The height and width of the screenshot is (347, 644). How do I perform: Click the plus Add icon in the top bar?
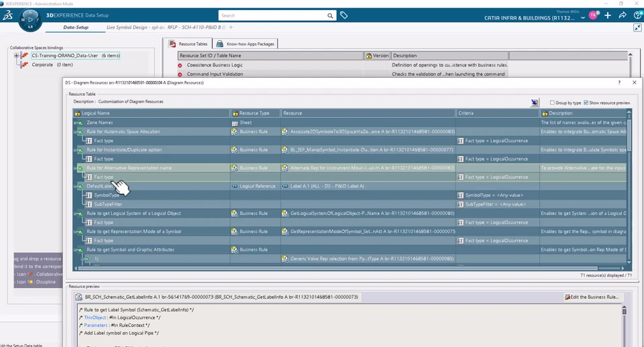[608, 15]
